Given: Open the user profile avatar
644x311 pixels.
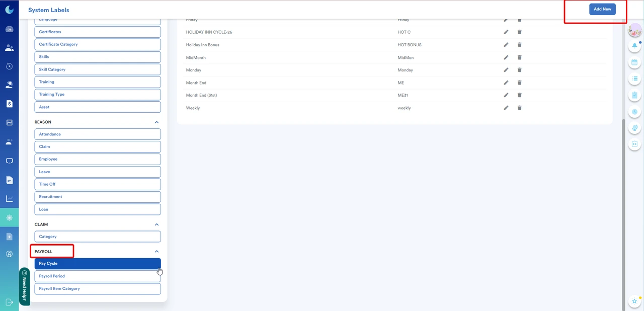Looking at the screenshot, I should pos(635,30).
